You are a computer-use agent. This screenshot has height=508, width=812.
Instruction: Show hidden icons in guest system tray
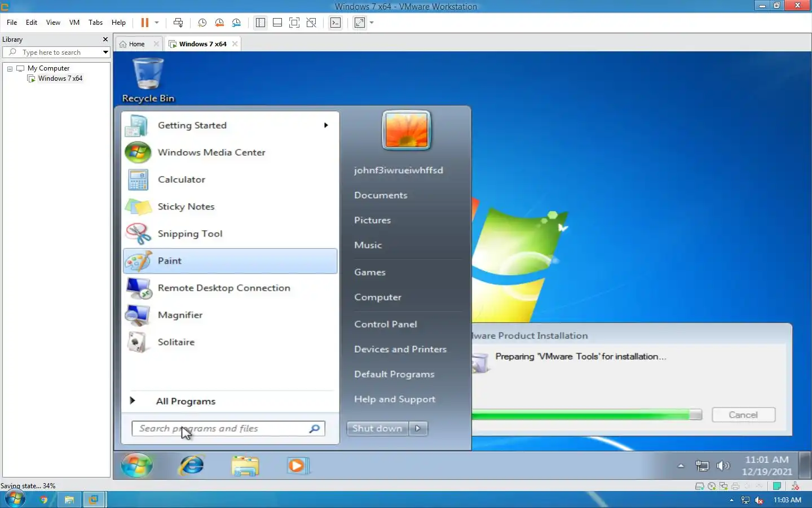(681, 466)
